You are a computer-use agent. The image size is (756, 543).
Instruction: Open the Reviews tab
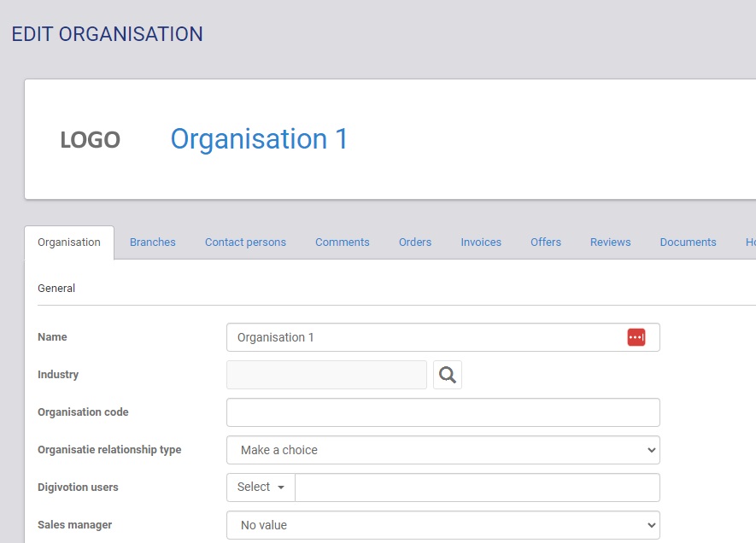click(x=610, y=242)
